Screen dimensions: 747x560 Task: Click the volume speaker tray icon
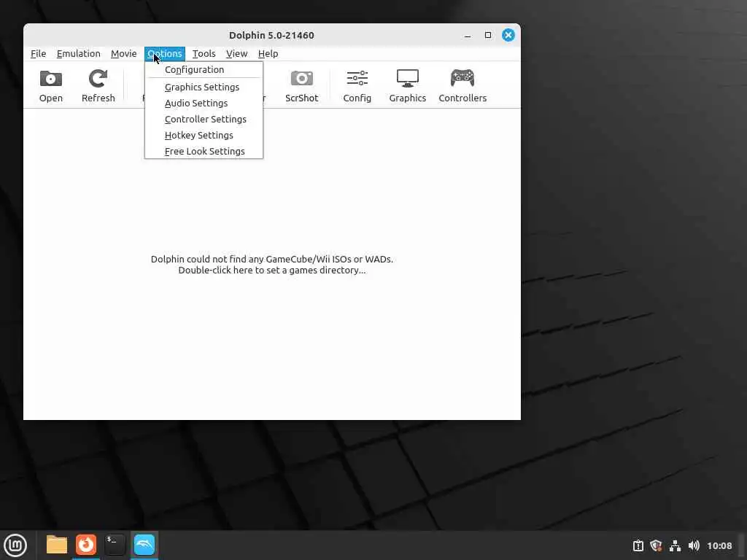pos(694,545)
